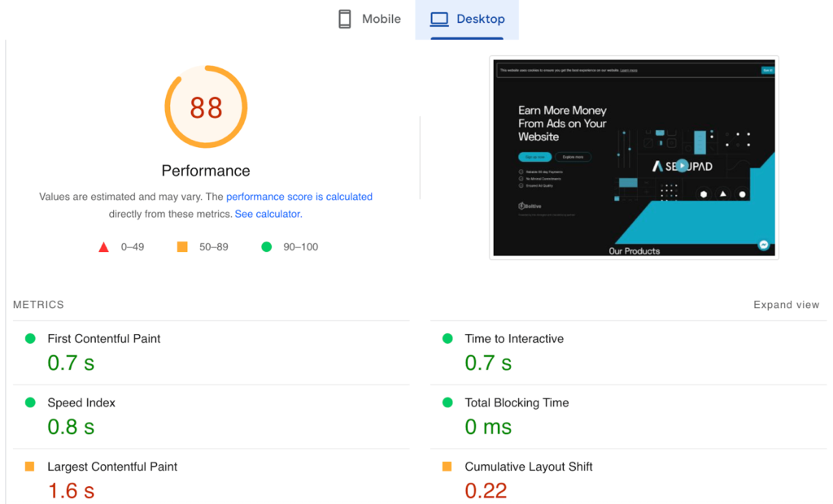Click the green circle 90–100 legend icon
The height and width of the screenshot is (504, 833).
tap(266, 247)
